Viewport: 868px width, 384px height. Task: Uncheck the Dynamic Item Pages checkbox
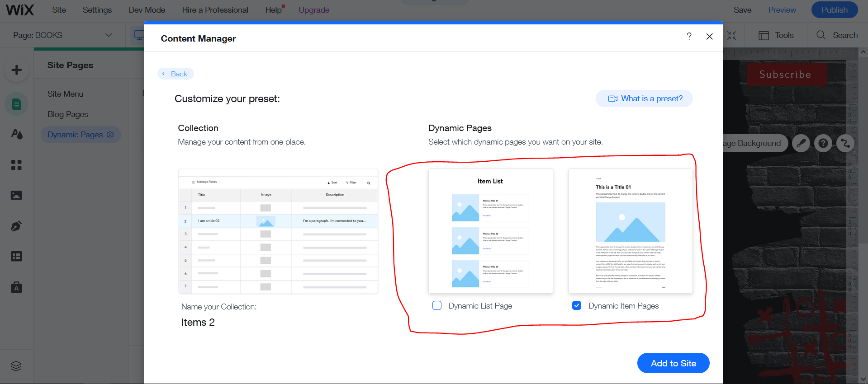577,305
